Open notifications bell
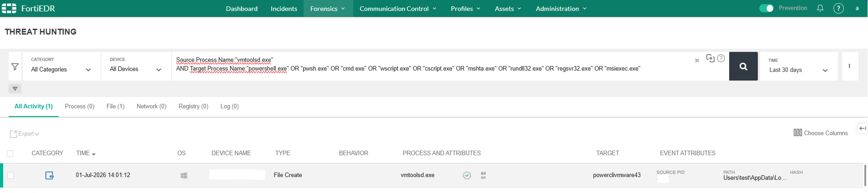This screenshot has width=868, height=193. point(820,8)
